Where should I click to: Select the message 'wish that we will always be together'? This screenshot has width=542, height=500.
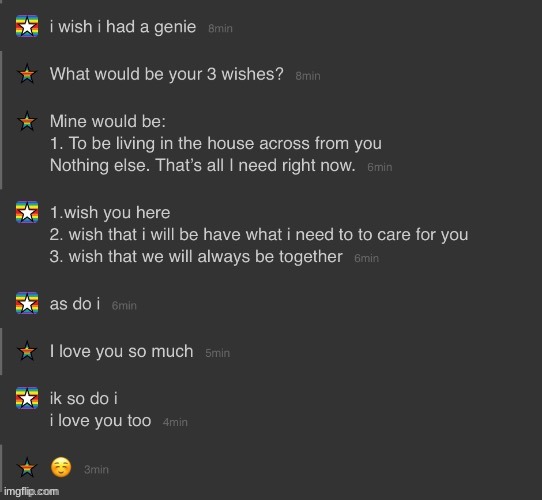pos(205,257)
